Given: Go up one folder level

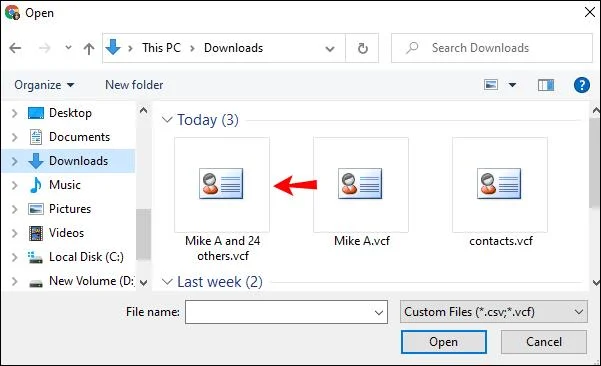Looking at the screenshot, I should pos(89,48).
